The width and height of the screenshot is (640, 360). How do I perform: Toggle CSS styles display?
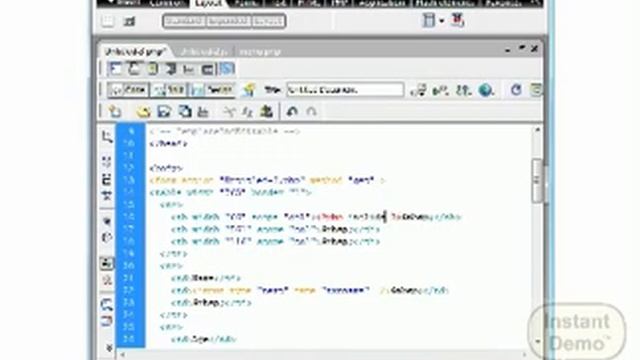tap(227, 69)
